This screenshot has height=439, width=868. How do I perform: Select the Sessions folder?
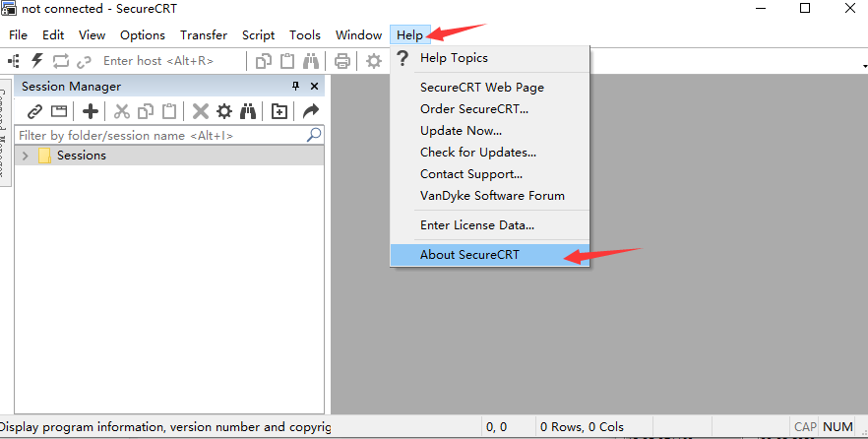pos(81,156)
